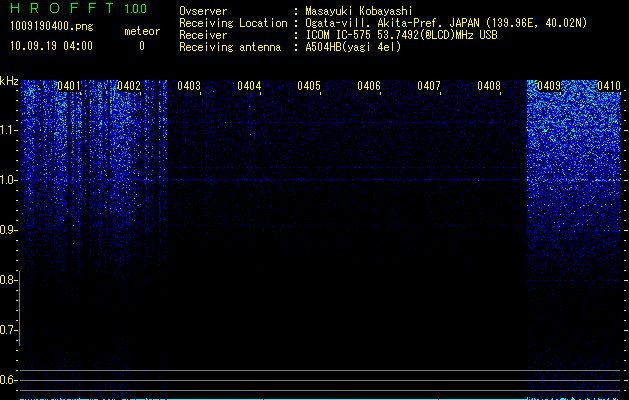Click the version number 1.0.0

136,8
